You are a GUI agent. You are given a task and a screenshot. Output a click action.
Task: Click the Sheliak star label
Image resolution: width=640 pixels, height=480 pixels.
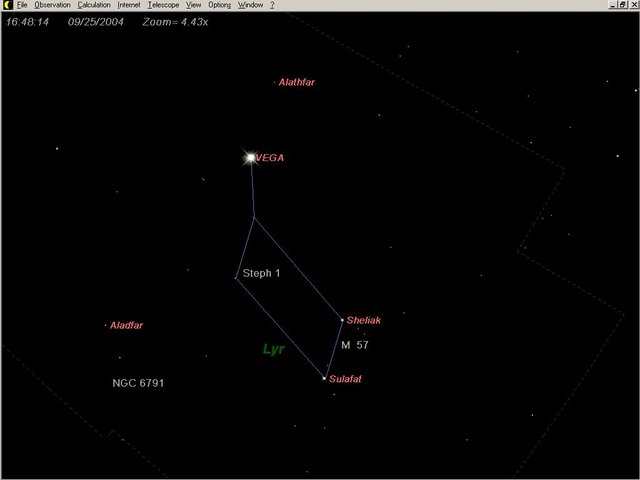(x=363, y=321)
